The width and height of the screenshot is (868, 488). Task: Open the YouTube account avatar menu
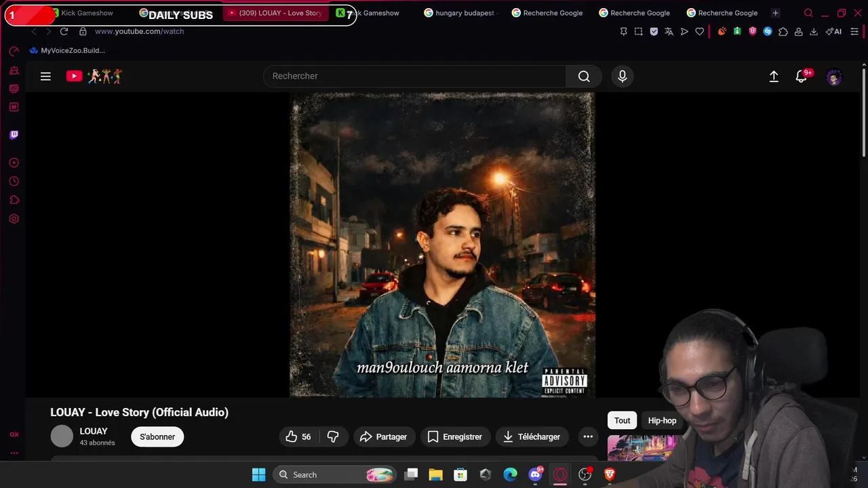pos(834,77)
